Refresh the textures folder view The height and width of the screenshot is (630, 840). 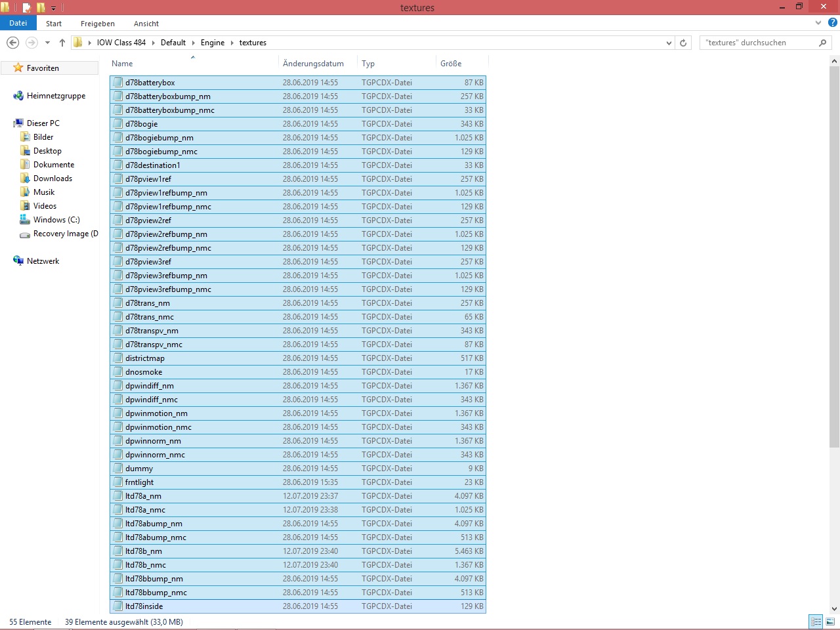click(683, 43)
